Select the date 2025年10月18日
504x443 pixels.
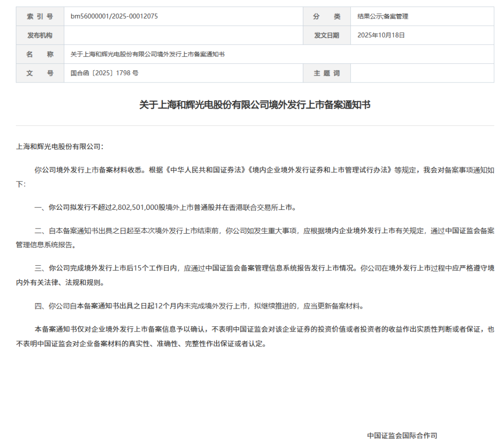click(381, 35)
